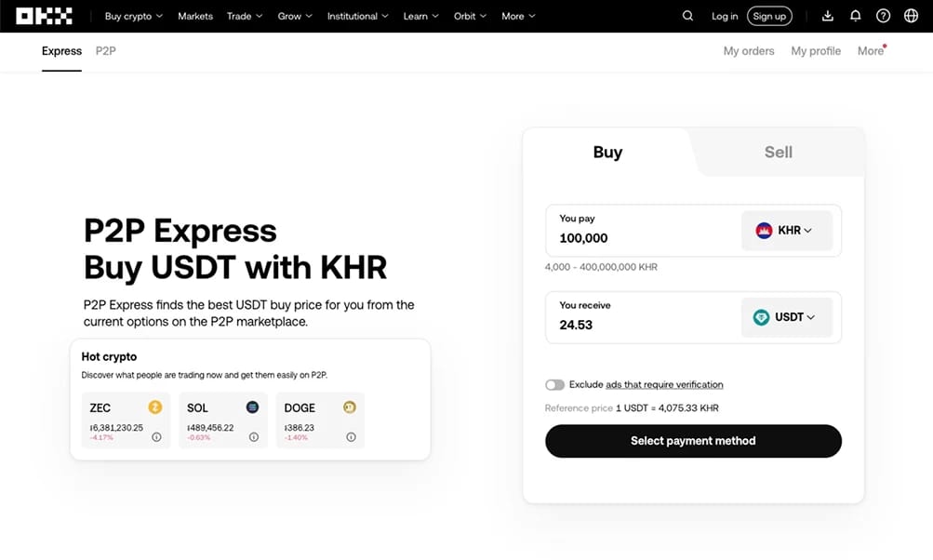Toggle Exclude ads that require verification

pos(554,385)
